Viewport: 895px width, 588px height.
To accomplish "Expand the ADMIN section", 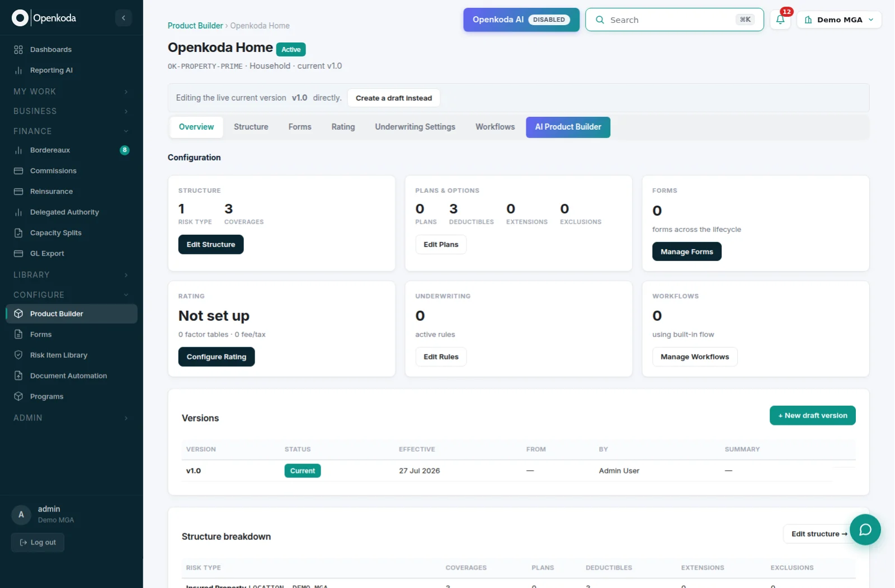I will (72, 418).
